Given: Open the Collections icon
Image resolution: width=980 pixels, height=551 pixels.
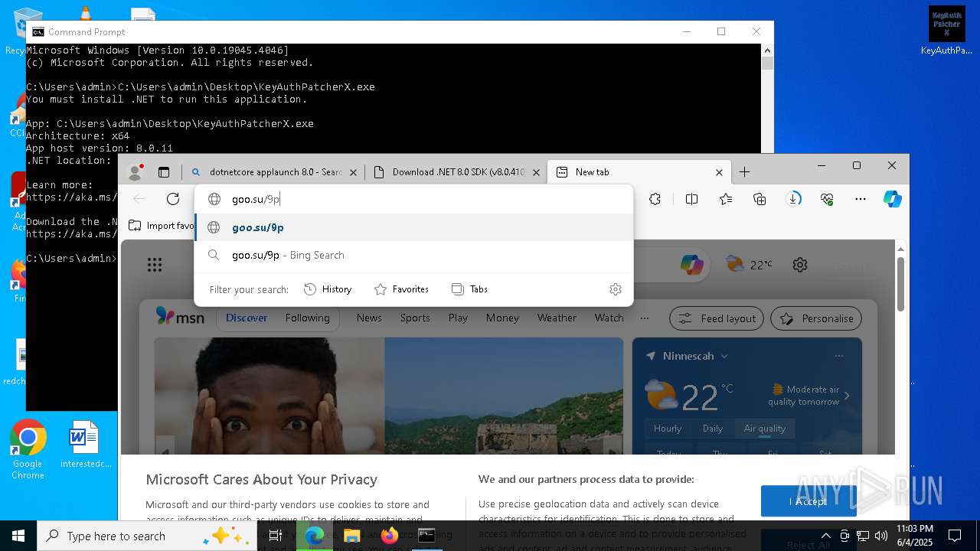Looking at the screenshot, I should click(x=759, y=199).
